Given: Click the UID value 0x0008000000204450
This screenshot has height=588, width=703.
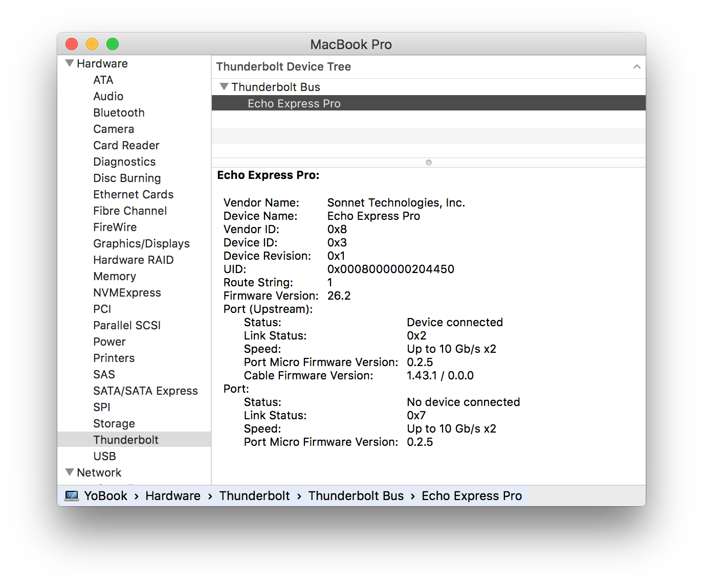Looking at the screenshot, I should 391,269.
